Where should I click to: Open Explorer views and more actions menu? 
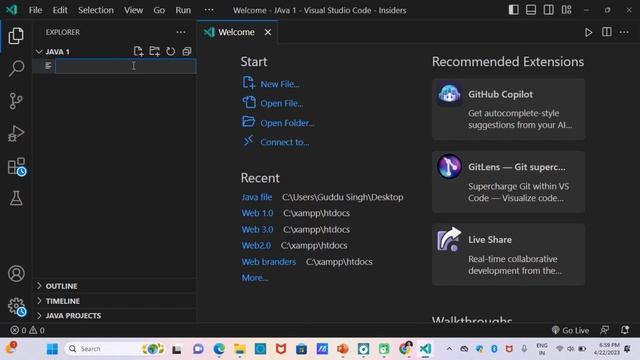[181, 32]
